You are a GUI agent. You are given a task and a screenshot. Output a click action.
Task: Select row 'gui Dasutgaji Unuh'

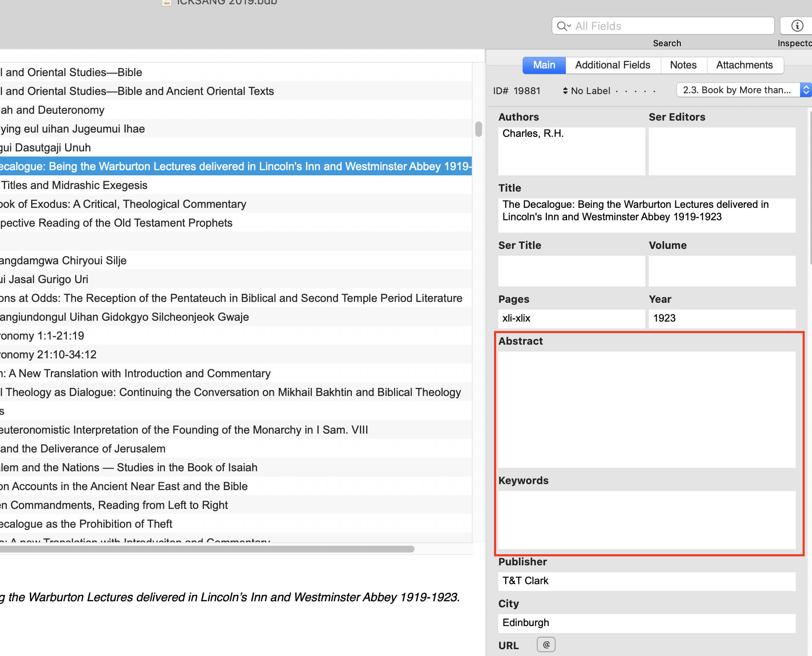[x=236, y=148]
